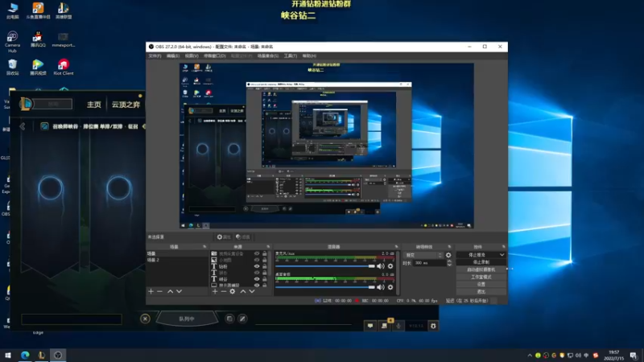Click the League client chat input box
The image size is (644, 362).
coord(72,319)
